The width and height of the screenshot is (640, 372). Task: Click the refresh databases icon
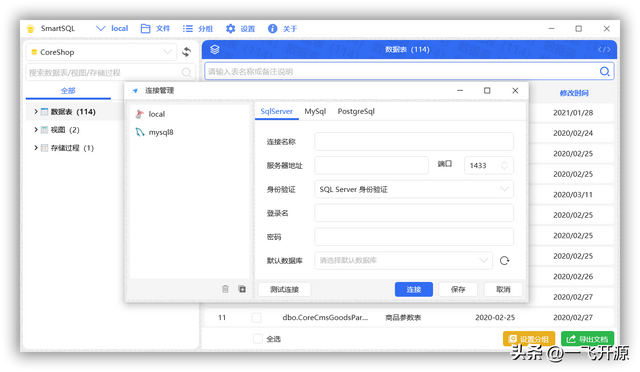coord(504,261)
